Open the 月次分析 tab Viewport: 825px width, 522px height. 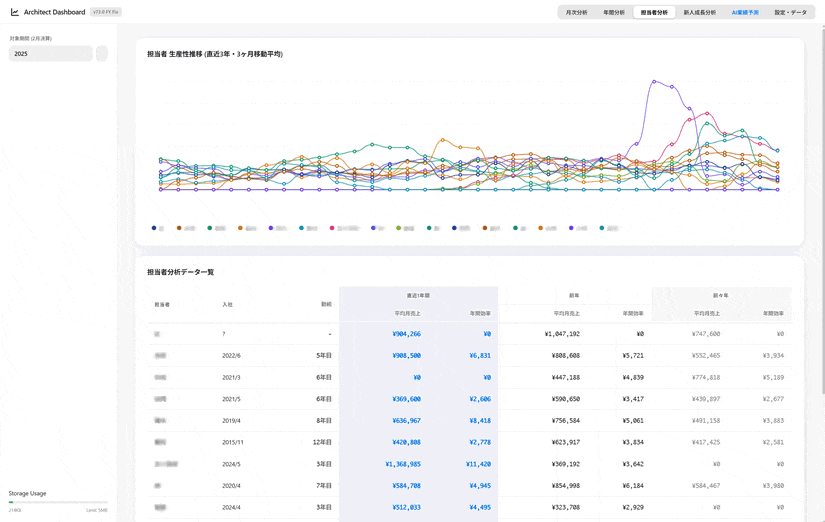pyautogui.click(x=576, y=12)
